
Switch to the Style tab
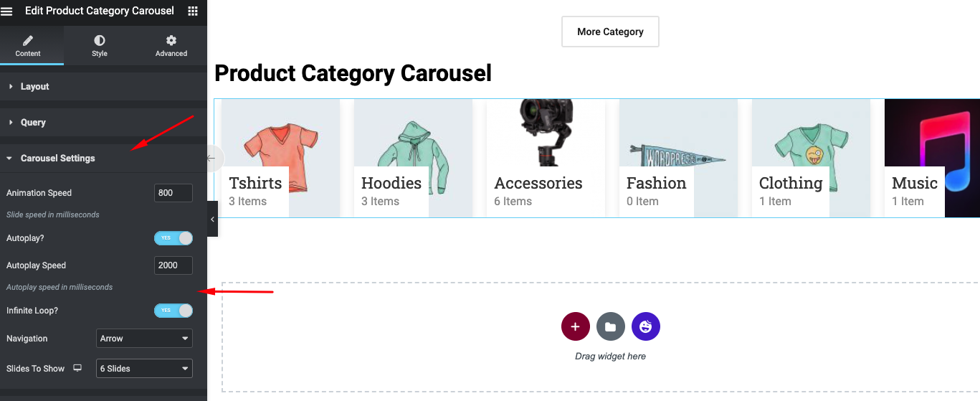tap(100, 45)
